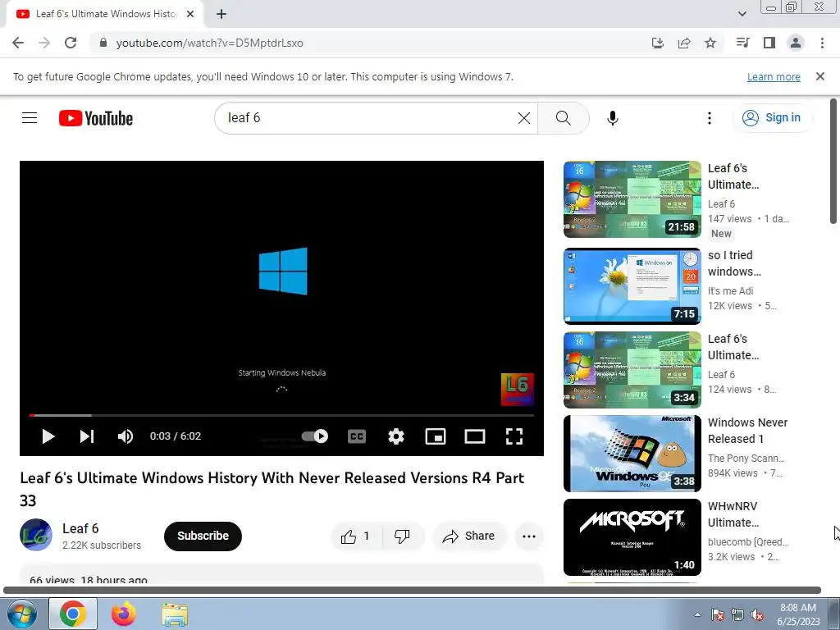Show hidden system tray icons
Screen dimensions: 840x630
[697, 614]
